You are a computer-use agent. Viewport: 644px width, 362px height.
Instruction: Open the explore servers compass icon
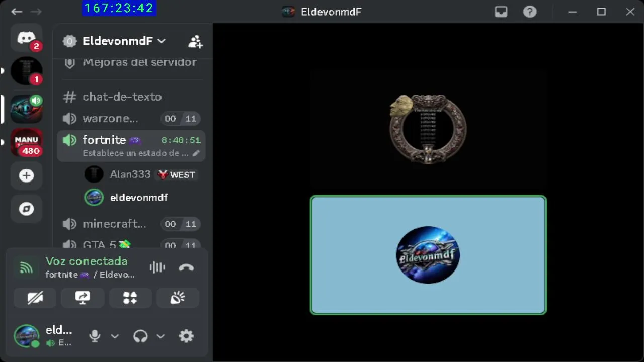[x=26, y=209]
